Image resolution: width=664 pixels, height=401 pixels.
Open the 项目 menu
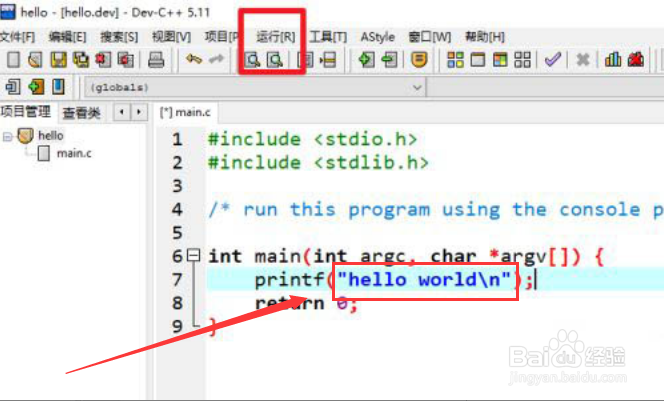pyautogui.click(x=221, y=37)
